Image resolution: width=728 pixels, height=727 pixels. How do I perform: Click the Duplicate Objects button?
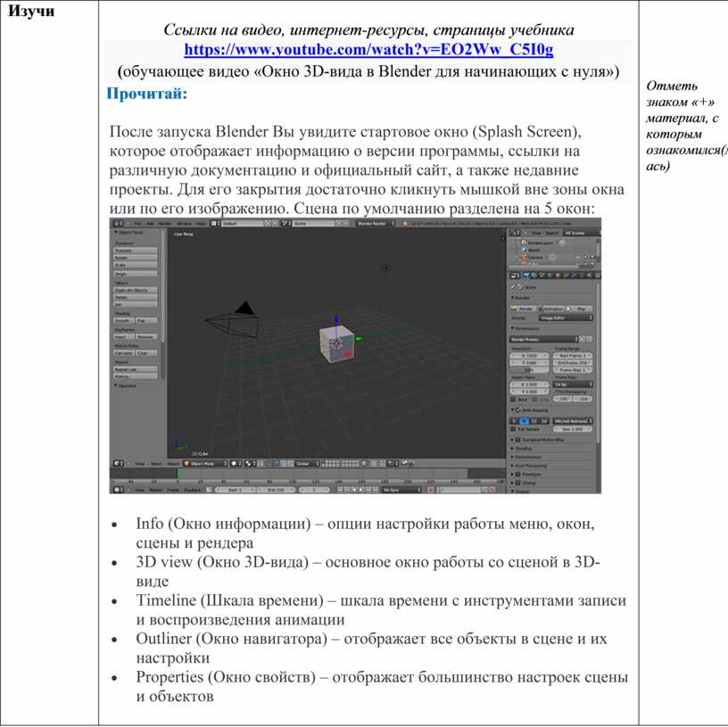(x=135, y=290)
